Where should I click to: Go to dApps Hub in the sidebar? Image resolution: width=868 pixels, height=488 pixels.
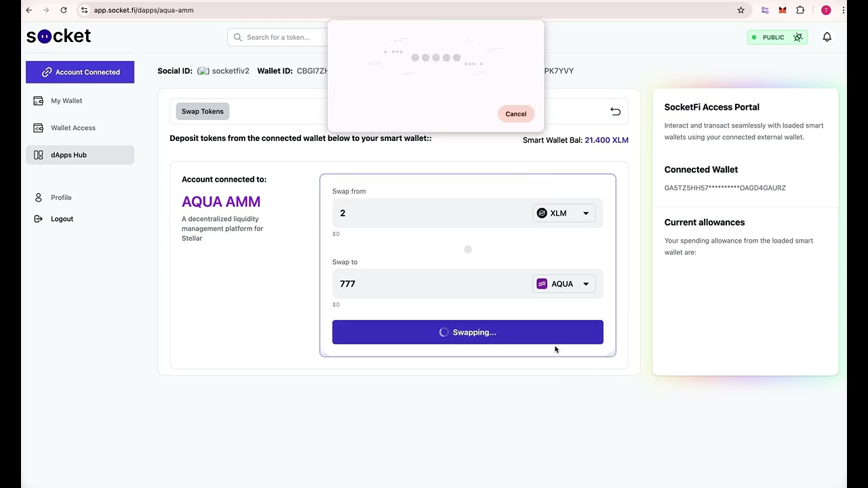(x=80, y=155)
